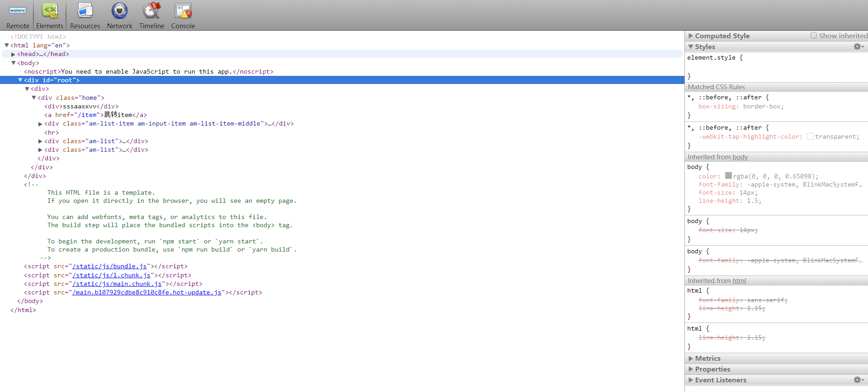This screenshot has width=868, height=392.
Task: Click the element.style rule block
Action: click(x=776, y=66)
